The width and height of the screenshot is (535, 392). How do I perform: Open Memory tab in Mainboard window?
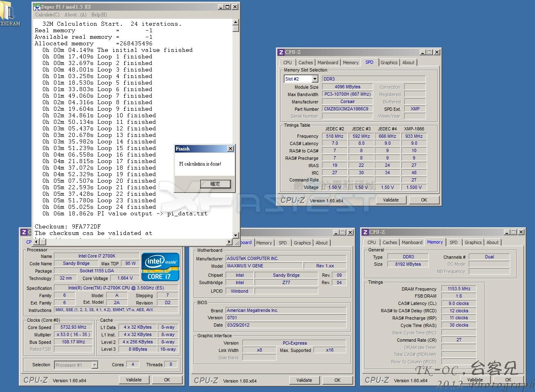tap(264, 243)
